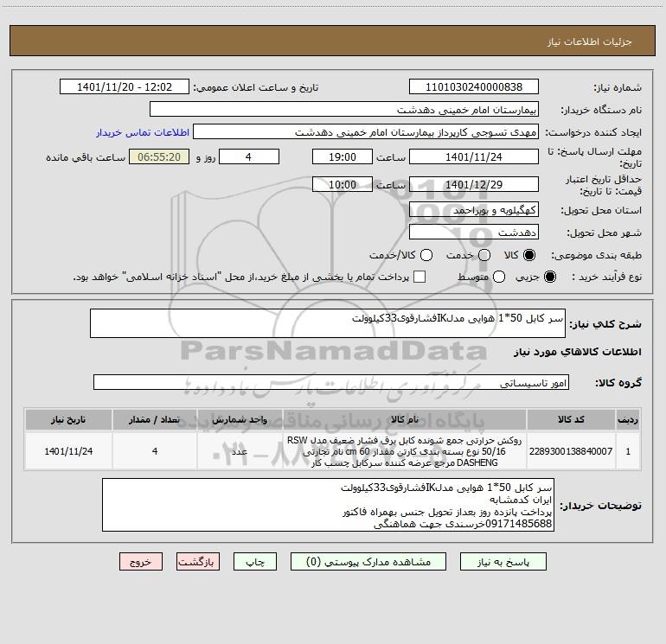The image size is (666, 644).
Task: Click the شرح کلی نیاز description box
Action: (328, 323)
